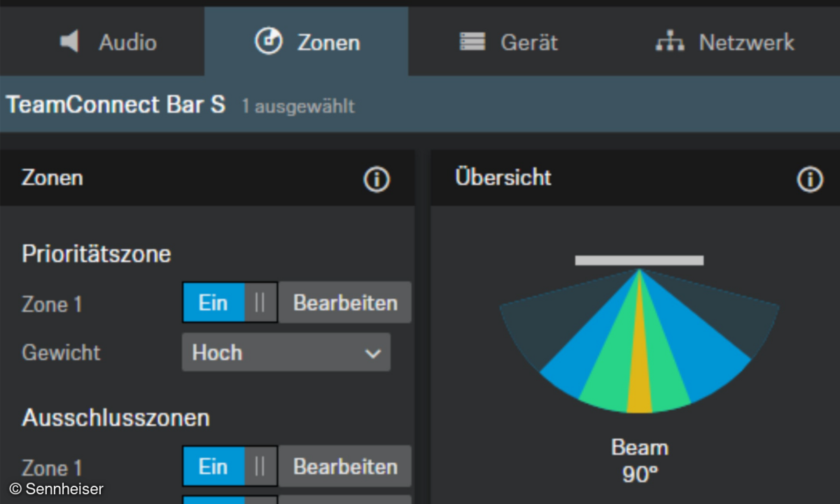This screenshot has width=840, height=504.
Task: Click the Übersicht panel info icon
Action: click(x=810, y=180)
